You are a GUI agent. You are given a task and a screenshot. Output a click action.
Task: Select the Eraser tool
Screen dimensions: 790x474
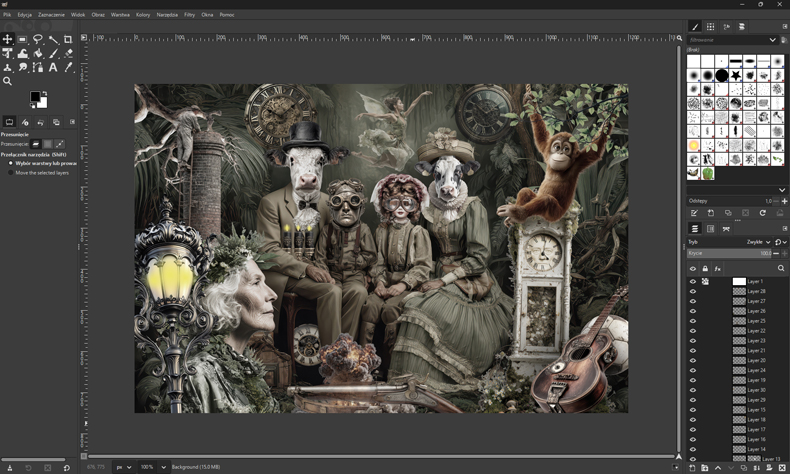pyautogui.click(x=69, y=53)
